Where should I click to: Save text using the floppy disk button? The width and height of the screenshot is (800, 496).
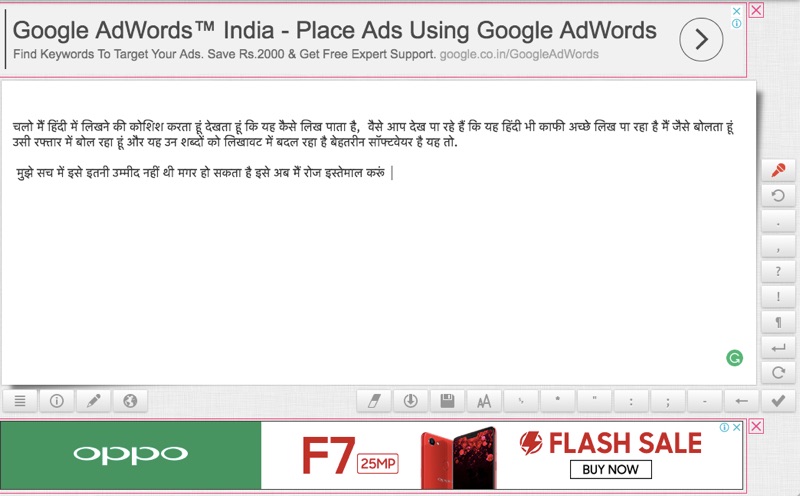pos(447,401)
